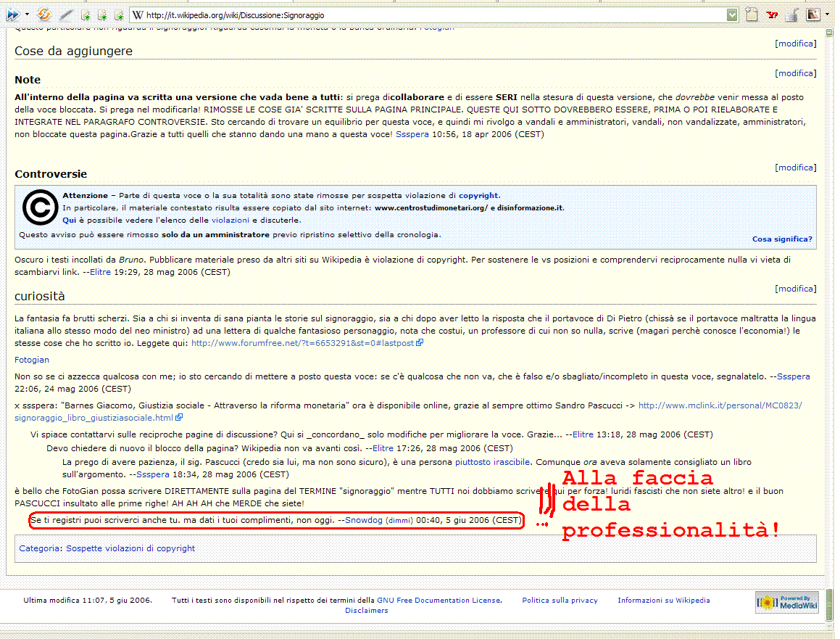Click the Powered by MediaWiki badge

coord(787,603)
